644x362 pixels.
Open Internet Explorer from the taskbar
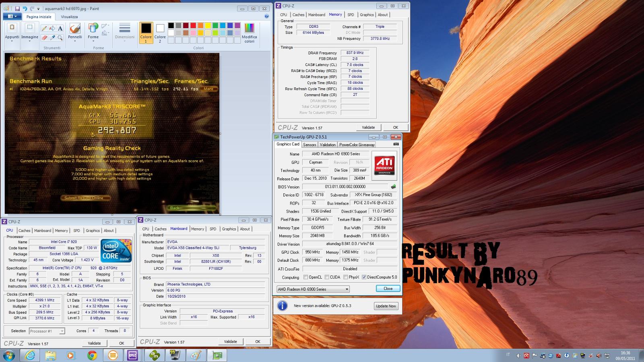point(30,356)
